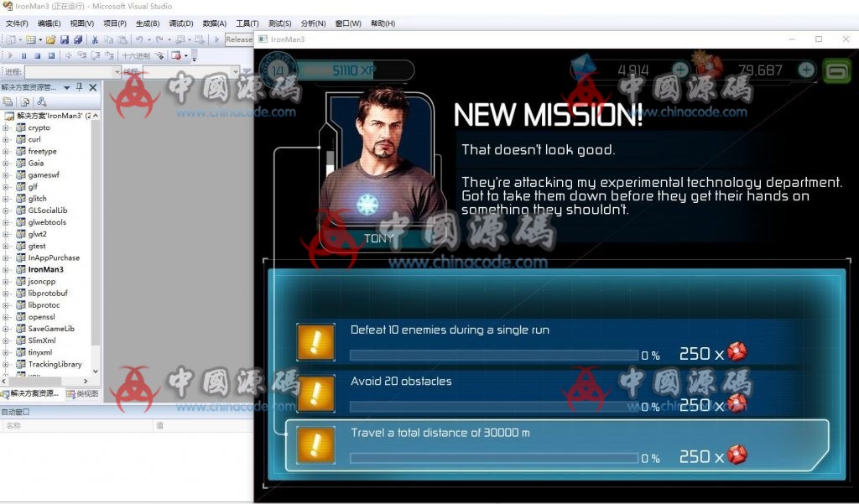Add Stark credits with the plus icon
This screenshot has width=859, height=504.
pyautogui.click(x=806, y=70)
